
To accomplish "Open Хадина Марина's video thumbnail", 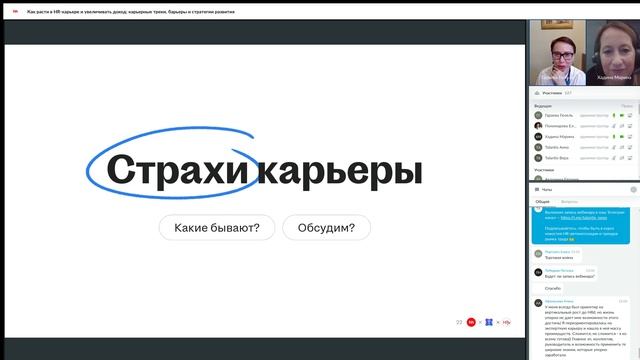I will pos(613,53).
